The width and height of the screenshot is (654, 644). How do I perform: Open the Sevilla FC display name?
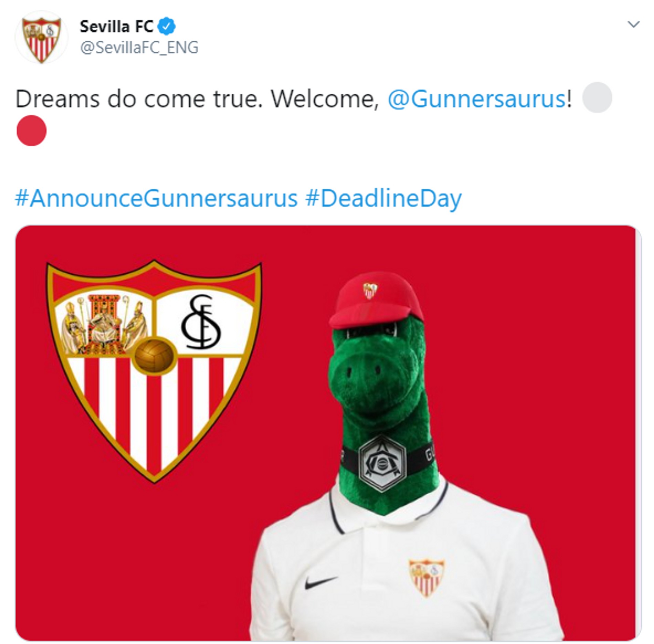click(116, 27)
